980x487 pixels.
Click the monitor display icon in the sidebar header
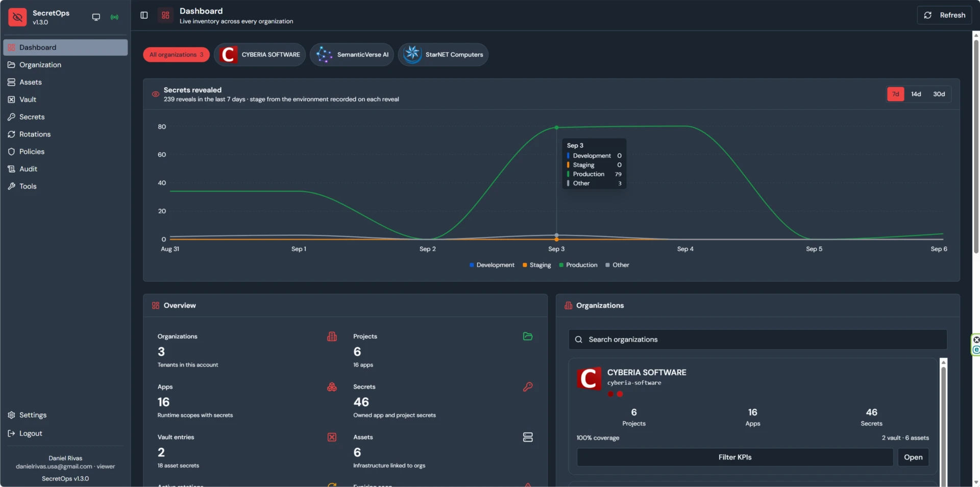click(x=96, y=17)
